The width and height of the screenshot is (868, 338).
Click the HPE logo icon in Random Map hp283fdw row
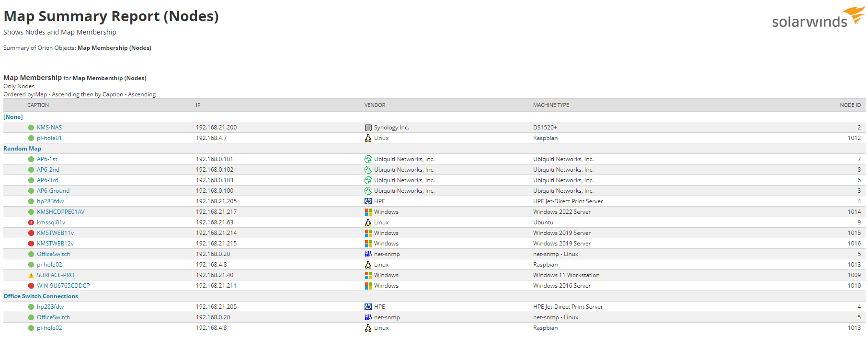368,201
